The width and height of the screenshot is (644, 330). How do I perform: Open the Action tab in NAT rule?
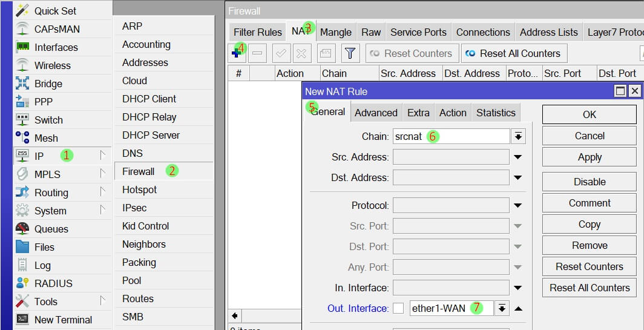coord(453,113)
